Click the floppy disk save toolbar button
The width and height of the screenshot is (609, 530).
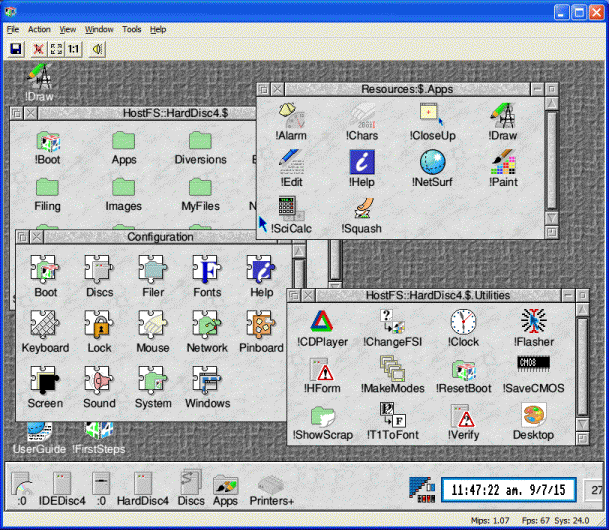point(16,49)
